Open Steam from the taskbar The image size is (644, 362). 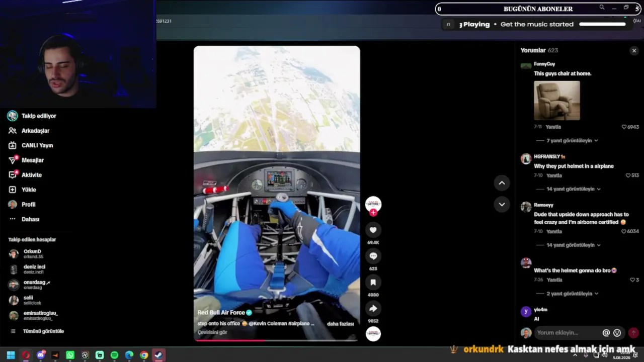(x=158, y=355)
